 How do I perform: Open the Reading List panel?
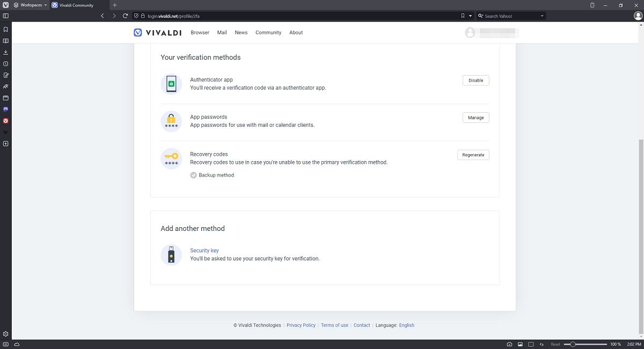pyautogui.click(x=5, y=41)
